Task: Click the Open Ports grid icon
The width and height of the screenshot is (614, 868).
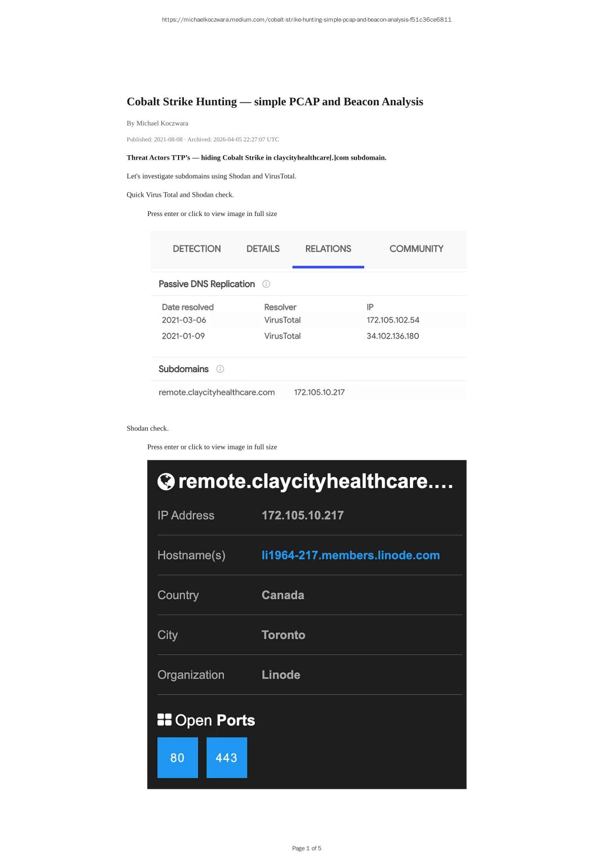Action: click(164, 720)
